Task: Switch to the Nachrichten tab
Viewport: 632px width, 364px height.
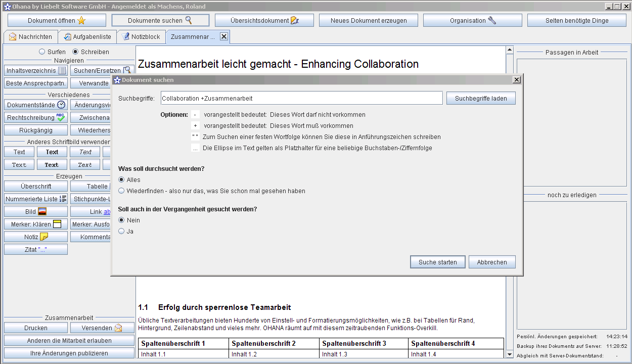Action: coord(30,37)
